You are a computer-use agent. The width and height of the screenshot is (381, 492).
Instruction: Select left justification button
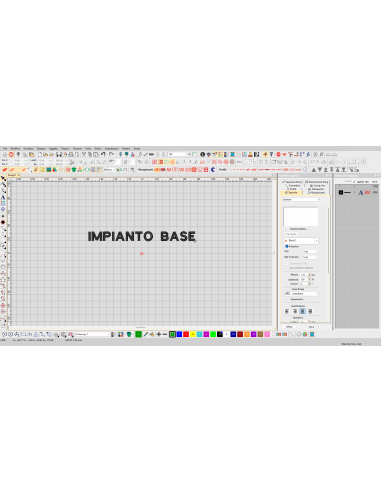(x=287, y=311)
